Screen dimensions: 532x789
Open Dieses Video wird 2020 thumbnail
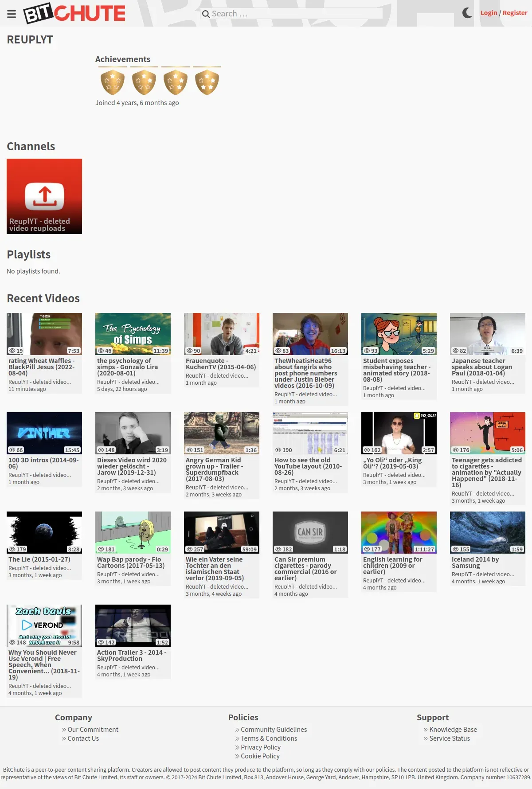(x=133, y=433)
